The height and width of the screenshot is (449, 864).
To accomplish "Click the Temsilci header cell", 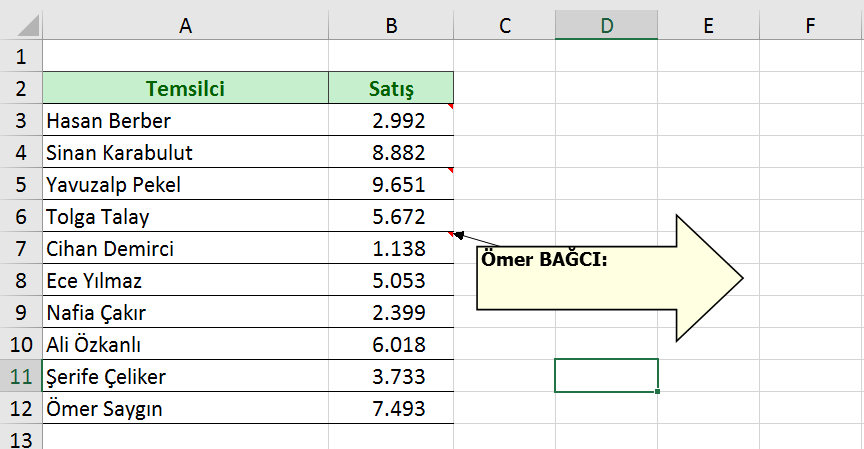I will pos(185,89).
